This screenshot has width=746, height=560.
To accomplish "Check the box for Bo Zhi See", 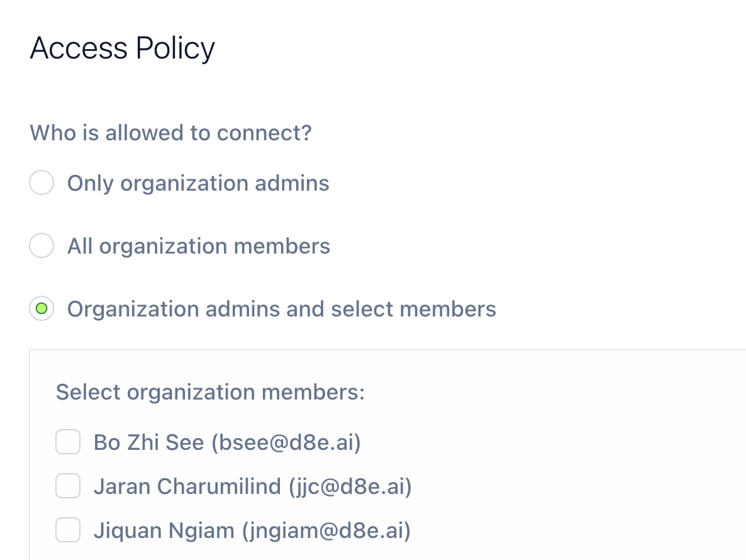I will click(x=68, y=442).
